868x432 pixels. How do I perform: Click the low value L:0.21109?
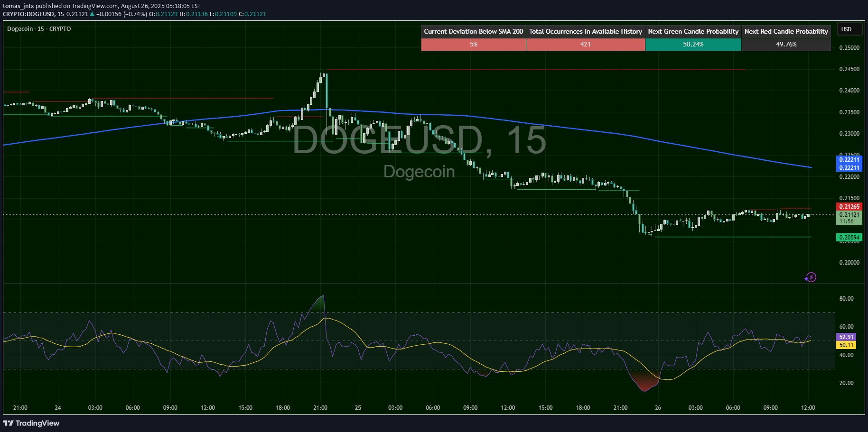click(x=223, y=14)
